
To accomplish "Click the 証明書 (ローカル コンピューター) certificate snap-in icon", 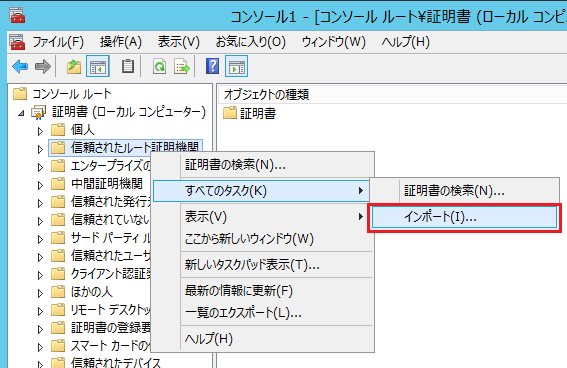I will pos(38,112).
